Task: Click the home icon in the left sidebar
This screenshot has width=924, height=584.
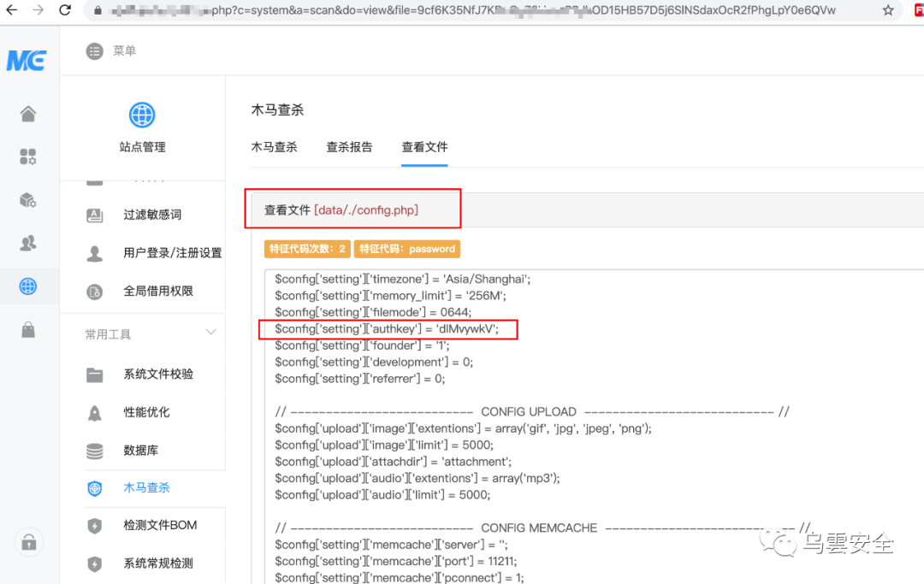Action: (28, 113)
